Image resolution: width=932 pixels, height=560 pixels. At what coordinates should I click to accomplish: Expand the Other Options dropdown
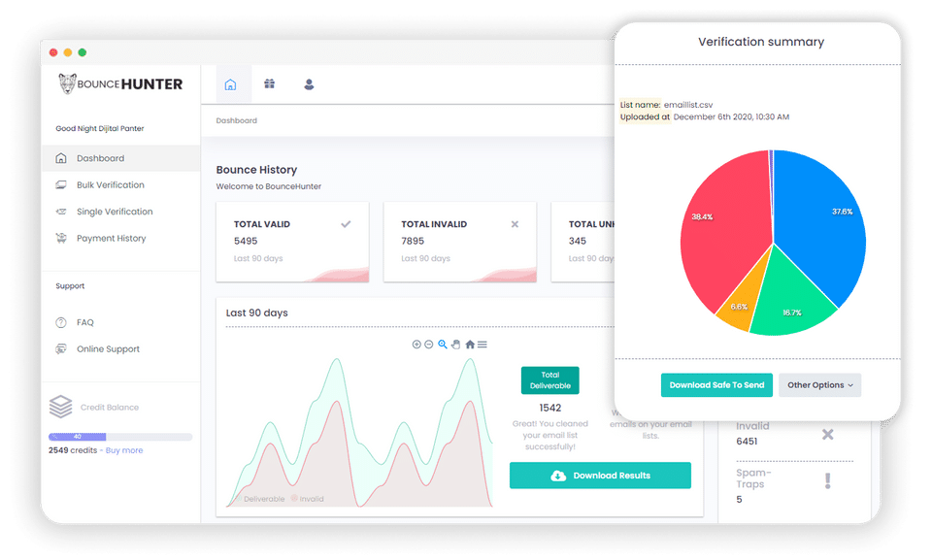tap(819, 385)
